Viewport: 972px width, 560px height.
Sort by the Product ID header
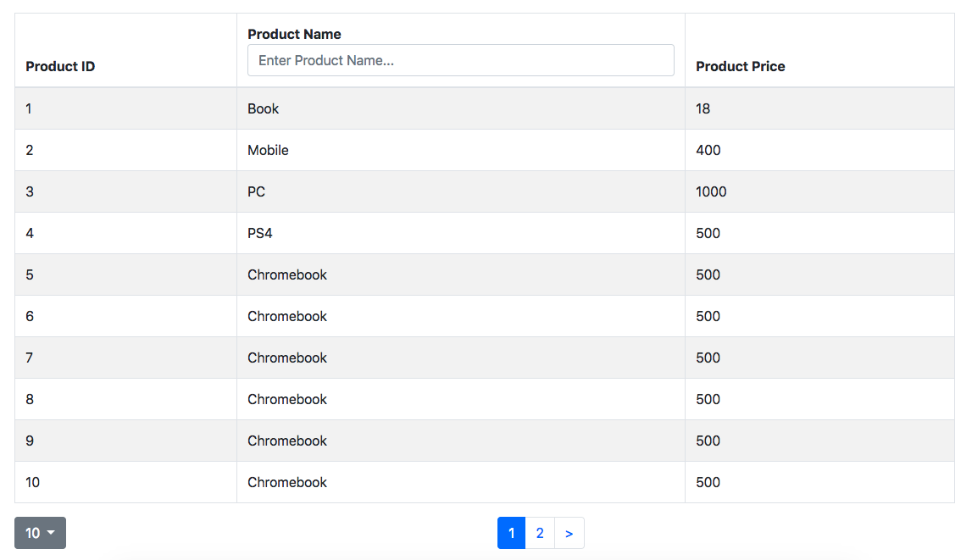(x=60, y=66)
